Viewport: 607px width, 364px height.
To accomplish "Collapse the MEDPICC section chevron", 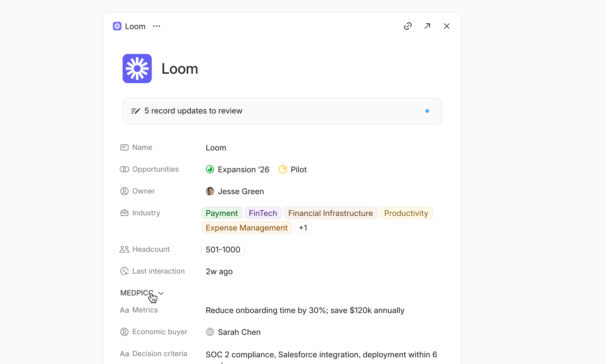I will [161, 293].
